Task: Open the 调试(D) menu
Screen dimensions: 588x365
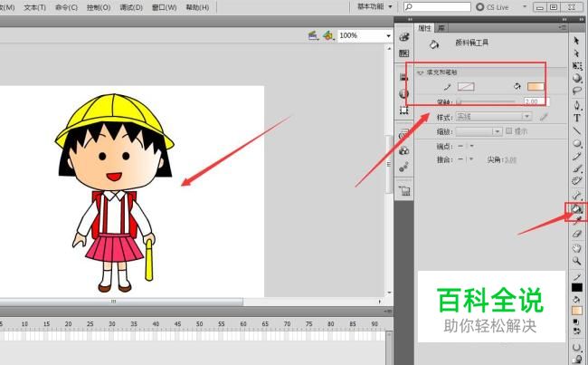Action: 131,7
